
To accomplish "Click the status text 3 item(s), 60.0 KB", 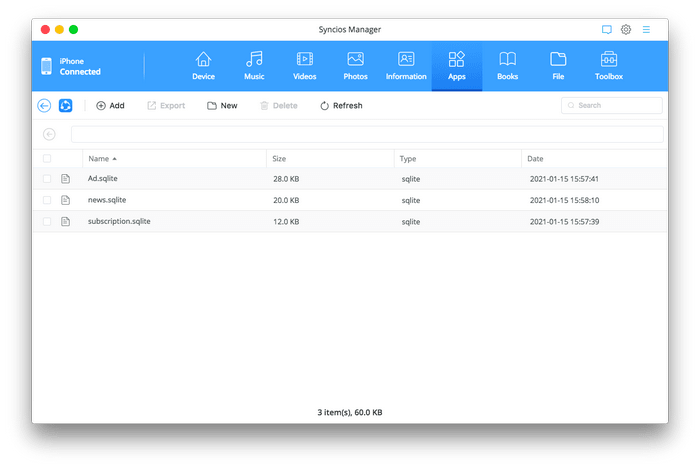I will pos(350,412).
